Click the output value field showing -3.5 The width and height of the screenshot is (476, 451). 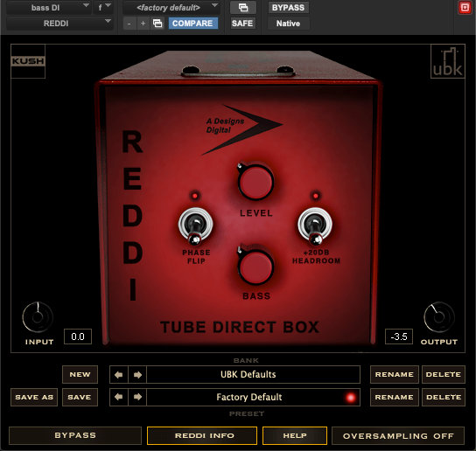click(399, 337)
